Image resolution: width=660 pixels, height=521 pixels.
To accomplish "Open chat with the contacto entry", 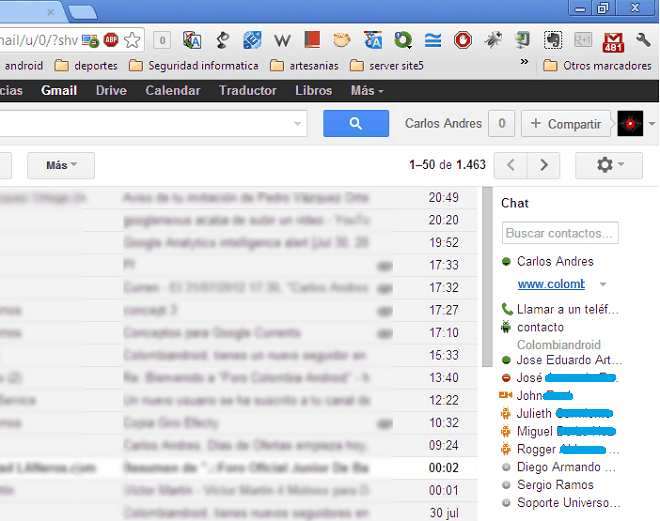I will (x=532, y=327).
